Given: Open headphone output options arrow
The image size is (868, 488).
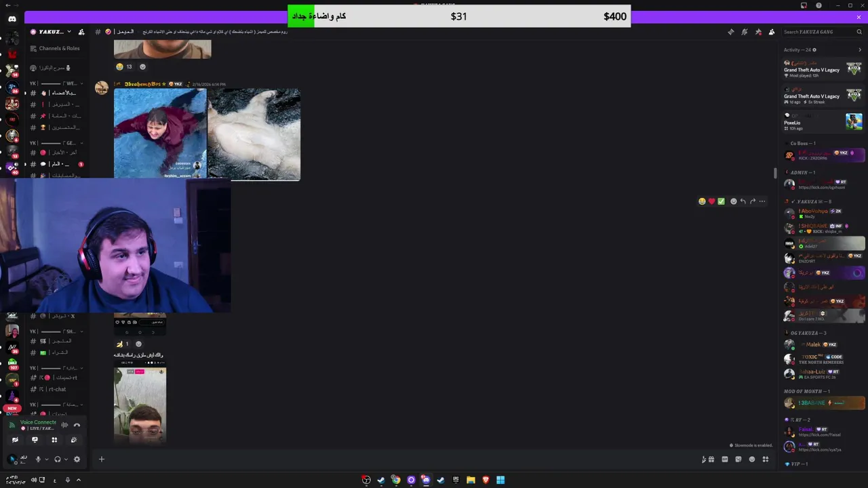Looking at the screenshot, I should tap(66, 460).
